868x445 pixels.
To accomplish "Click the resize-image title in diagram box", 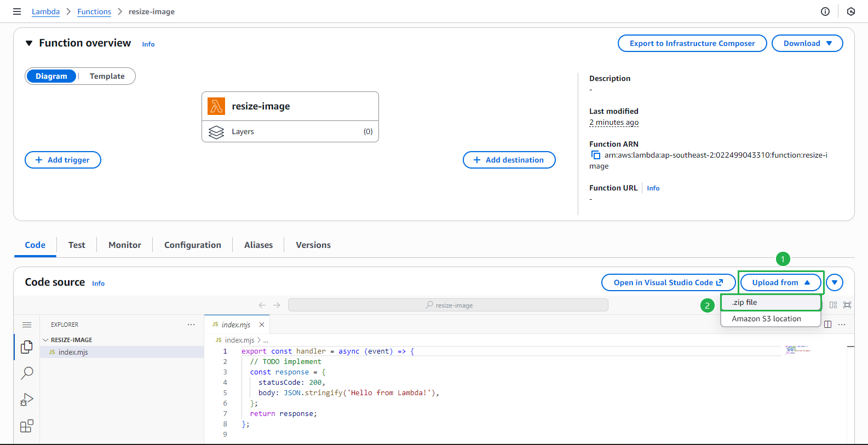I will [261, 106].
